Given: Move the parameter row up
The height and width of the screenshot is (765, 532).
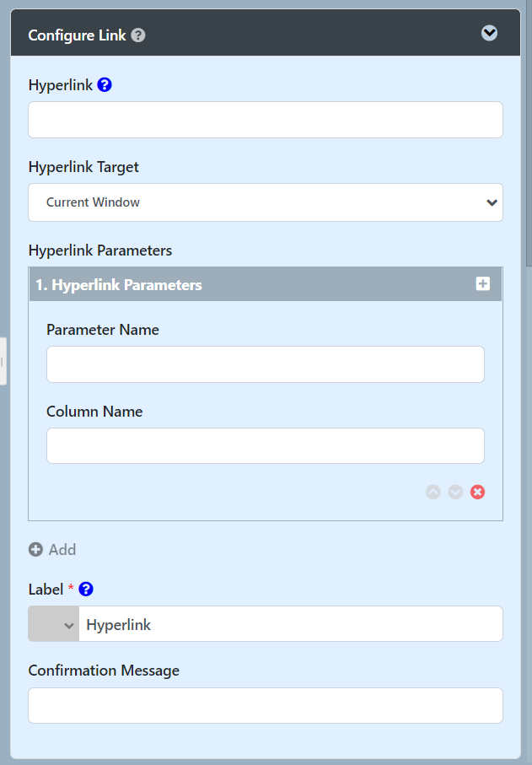Looking at the screenshot, I should pyautogui.click(x=433, y=492).
